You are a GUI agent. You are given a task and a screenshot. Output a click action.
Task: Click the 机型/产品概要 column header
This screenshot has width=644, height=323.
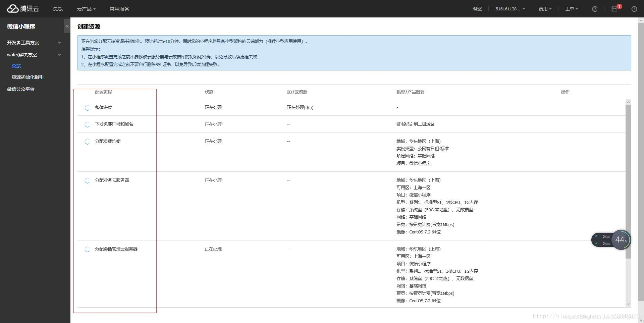410,92
